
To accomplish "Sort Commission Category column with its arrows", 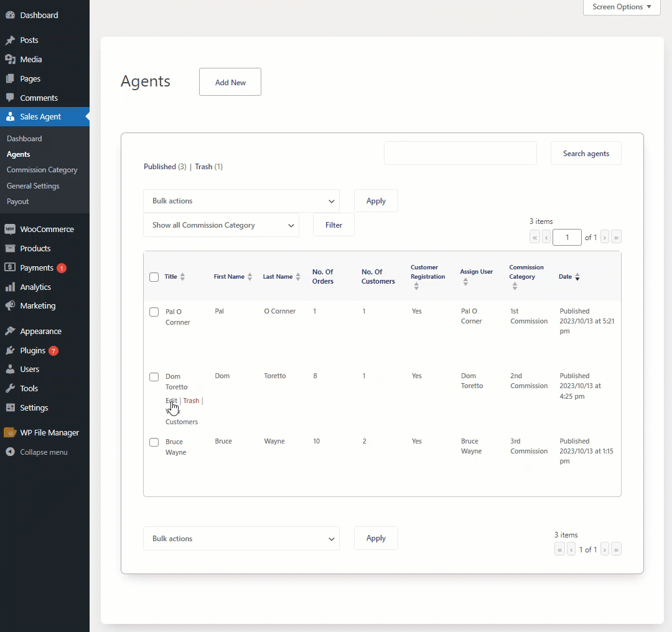I will [x=515, y=286].
